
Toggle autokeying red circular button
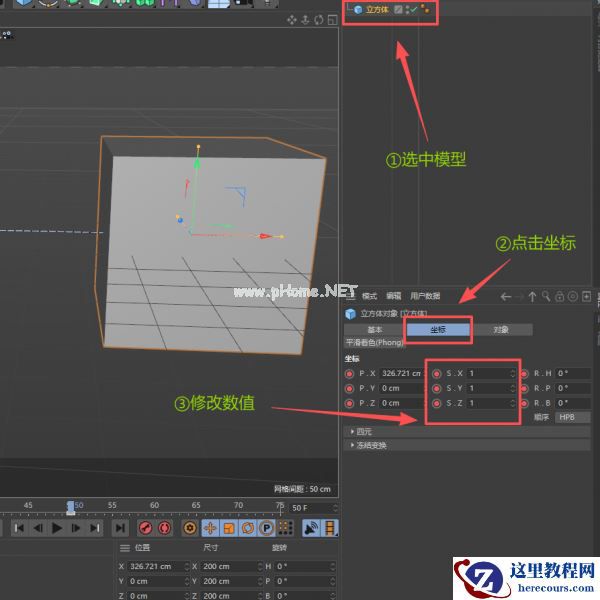click(165, 527)
